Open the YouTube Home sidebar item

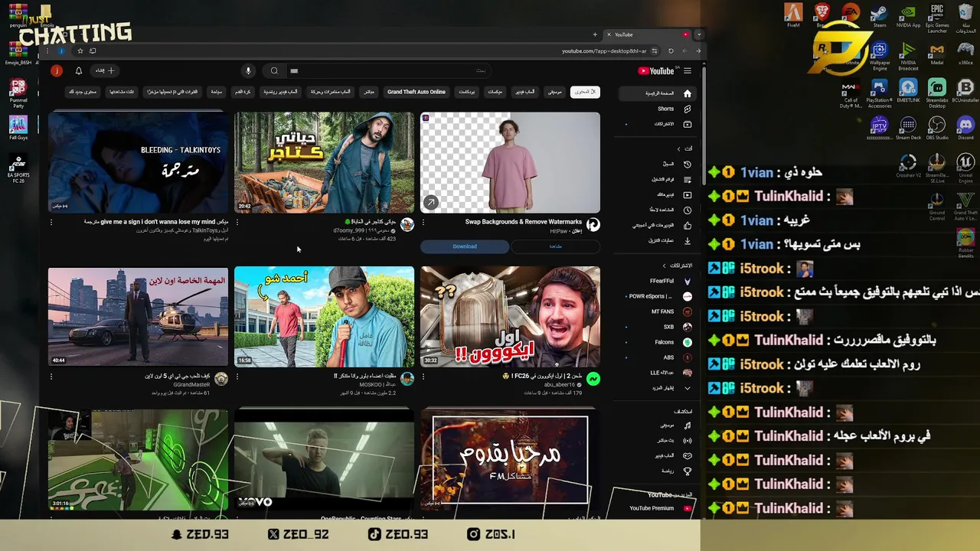pyautogui.click(x=656, y=93)
